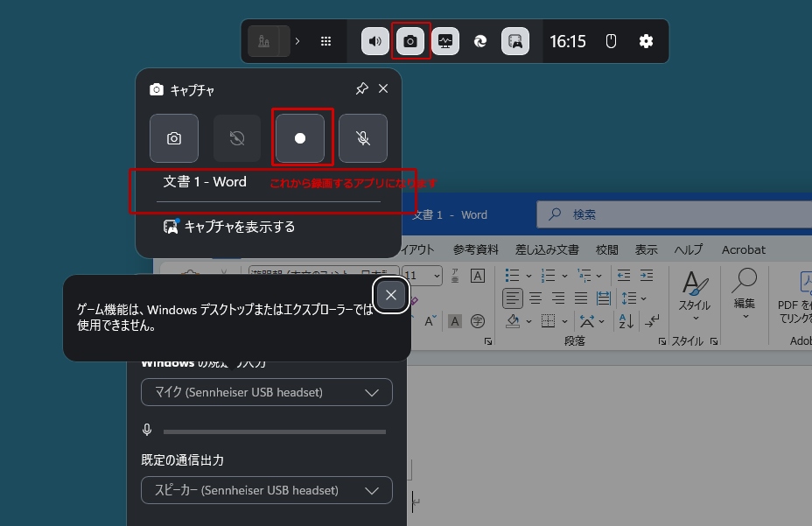
Task: Open the Performance widget in Game Bar
Action: 445,41
